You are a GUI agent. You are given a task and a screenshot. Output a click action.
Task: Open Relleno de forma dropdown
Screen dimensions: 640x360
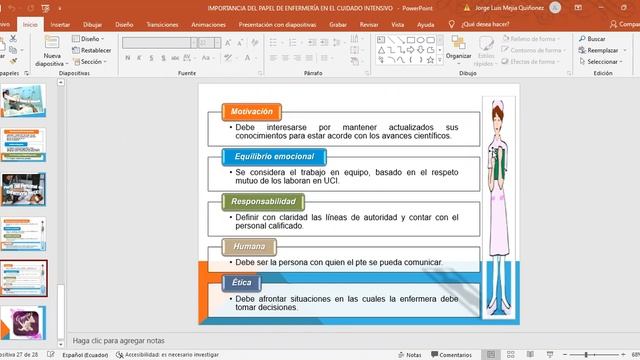[x=531, y=39]
